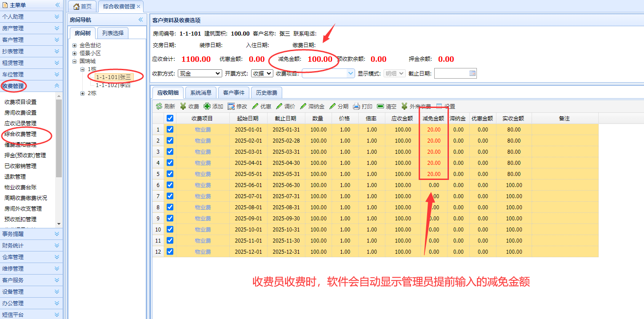Click the 刷新 refresh icon
The image size is (644, 319).
pyautogui.click(x=159, y=107)
